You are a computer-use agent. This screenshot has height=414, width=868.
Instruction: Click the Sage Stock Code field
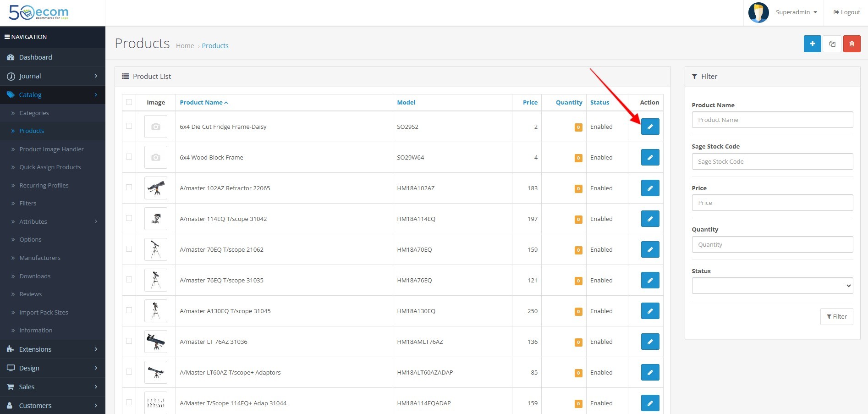coord(772,161)
